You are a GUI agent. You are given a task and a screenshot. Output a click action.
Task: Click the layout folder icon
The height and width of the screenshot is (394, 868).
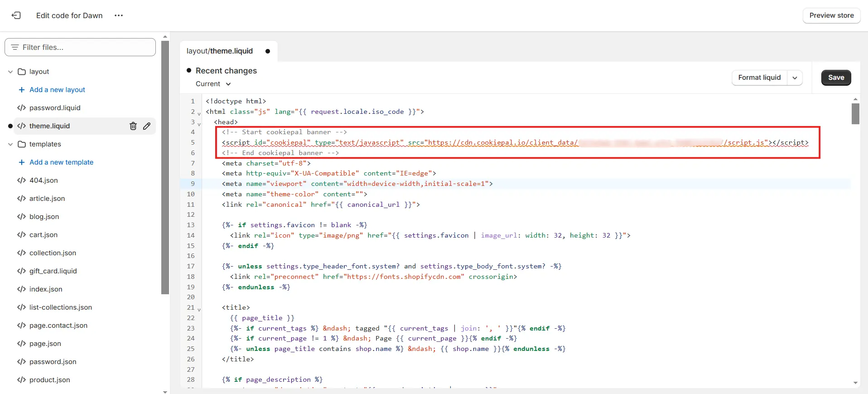(x=22, y=72)
